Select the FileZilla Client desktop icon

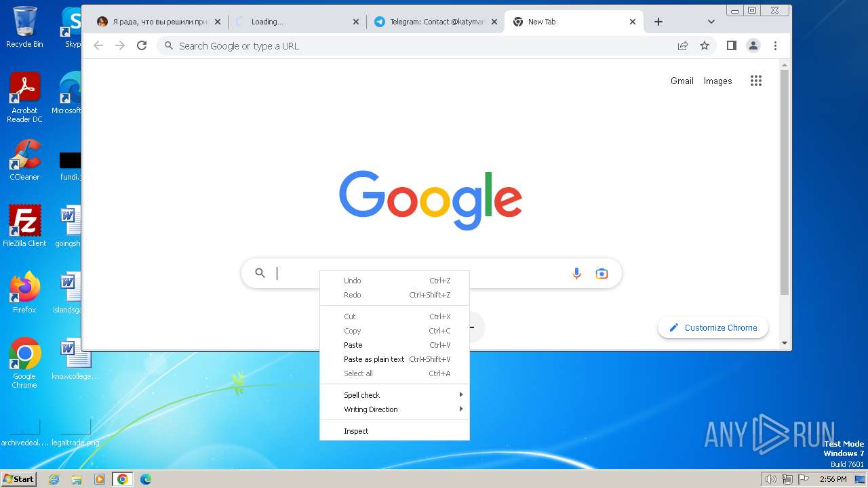pos(24,226)
